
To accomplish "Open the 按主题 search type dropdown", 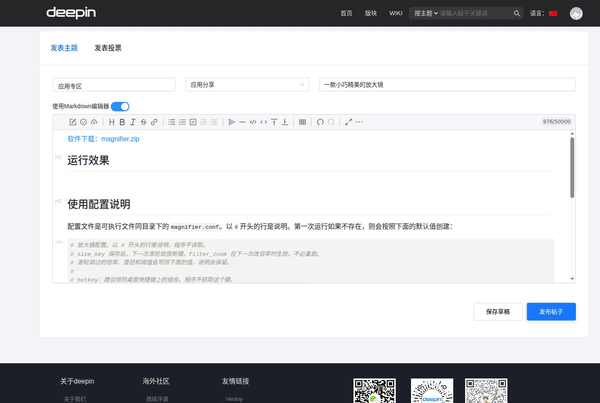I will pyautogui.click(x=426, y=13).
